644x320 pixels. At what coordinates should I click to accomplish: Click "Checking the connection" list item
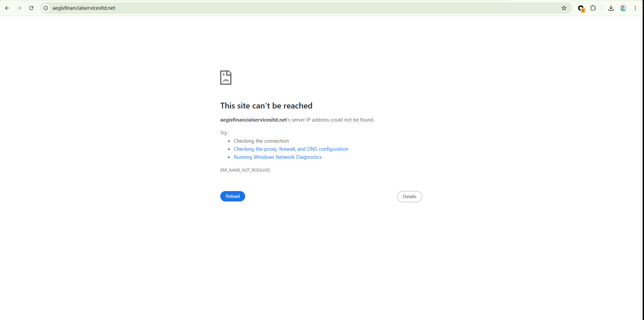[261, 141]
